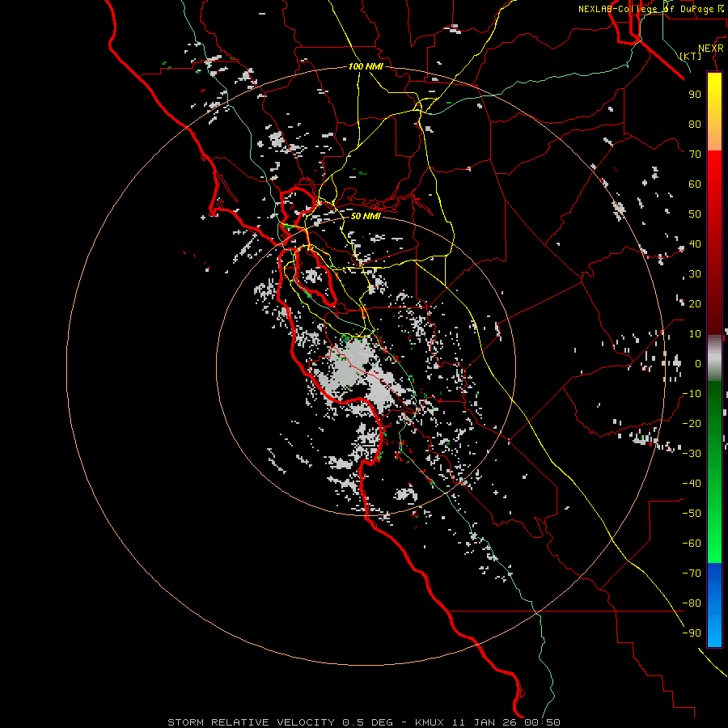728x728 pixels.
Task: Click the "NEXR" label at top right
Action: 711,49
